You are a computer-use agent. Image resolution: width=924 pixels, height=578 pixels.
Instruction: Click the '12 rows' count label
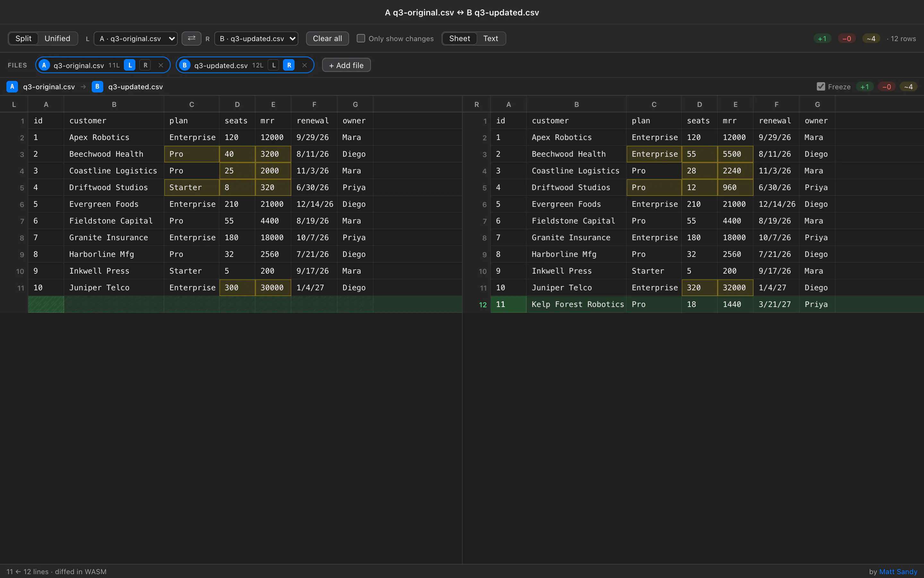903,39
